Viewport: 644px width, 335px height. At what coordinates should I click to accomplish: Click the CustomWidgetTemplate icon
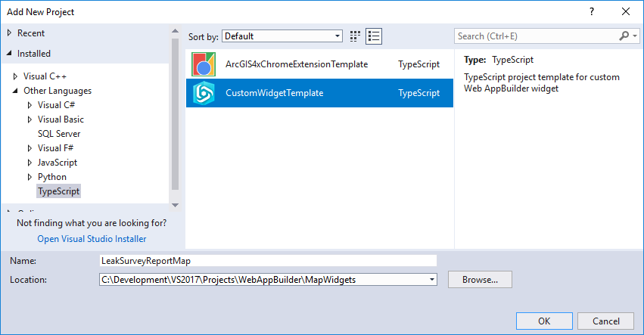pyautogui.click(x=204, y=93)
